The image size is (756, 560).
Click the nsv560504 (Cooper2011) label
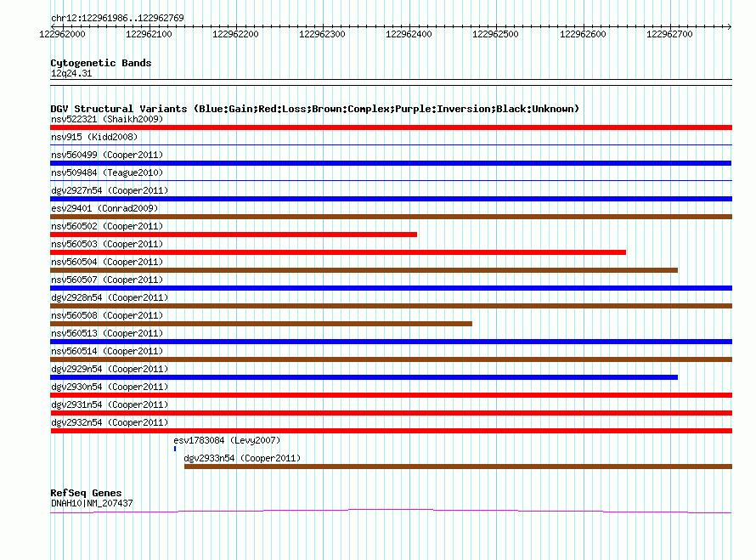click(x=107, y=262)
